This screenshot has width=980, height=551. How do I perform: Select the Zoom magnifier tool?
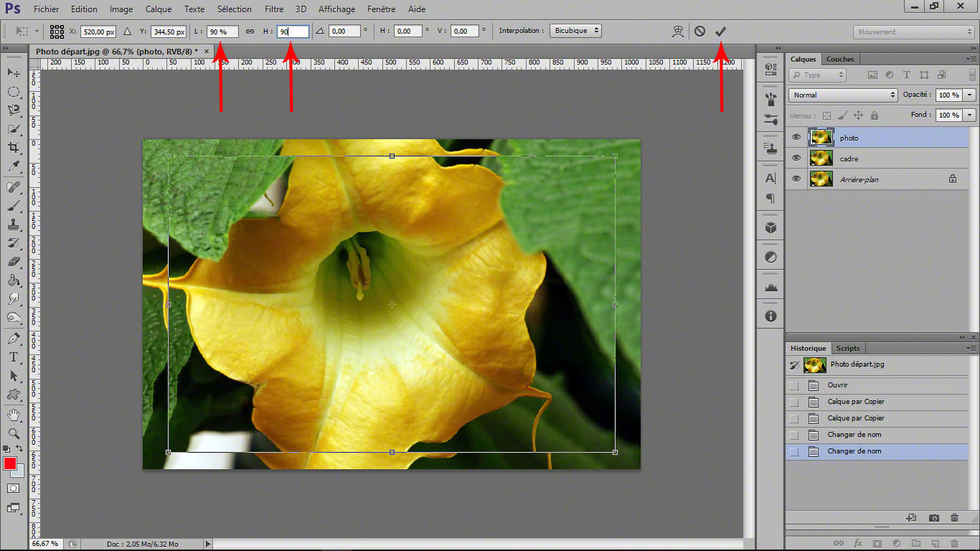pyautogui.click(x=14, y=433)
